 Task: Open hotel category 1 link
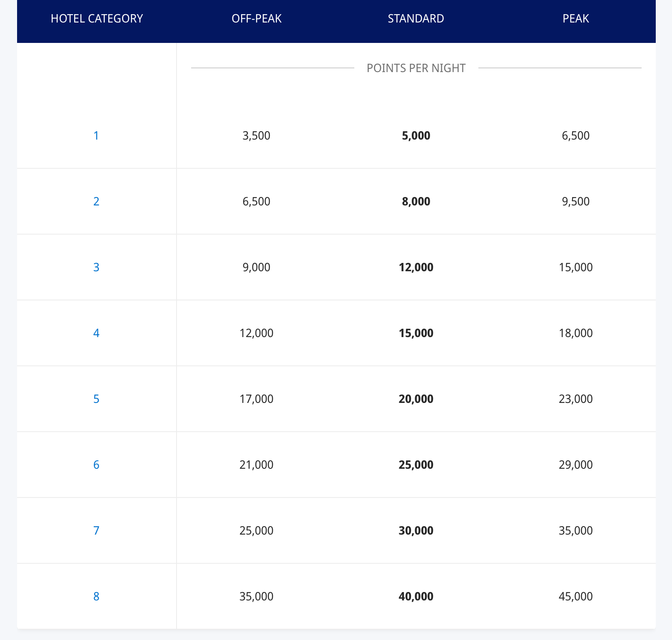pos(96,136)
